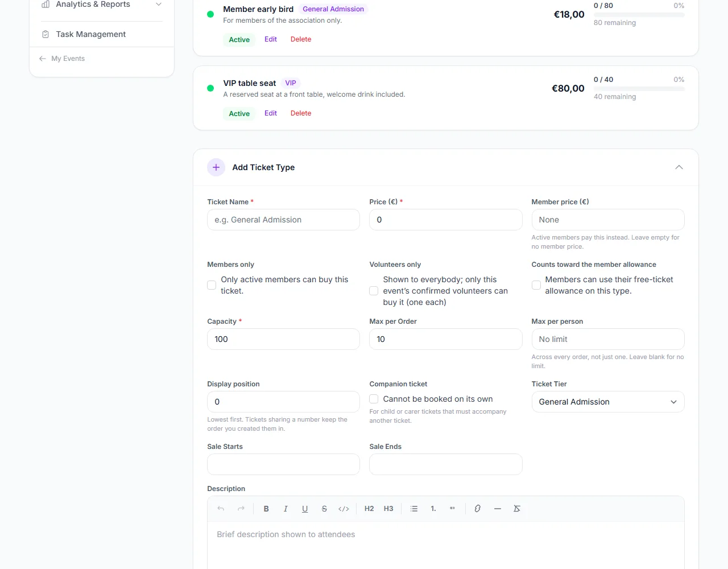The width and height of the screenshot is (728, 569).
Task: Click the Sale Starts date field
Action: pyautogui.click(x=284, y=464)
